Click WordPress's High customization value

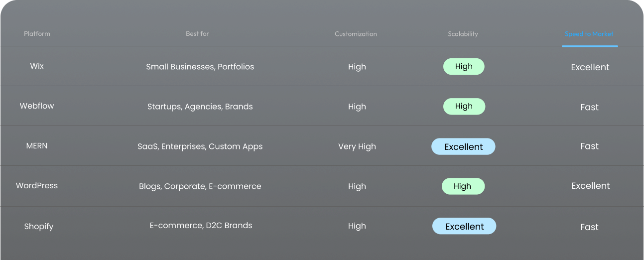[357, 186]
